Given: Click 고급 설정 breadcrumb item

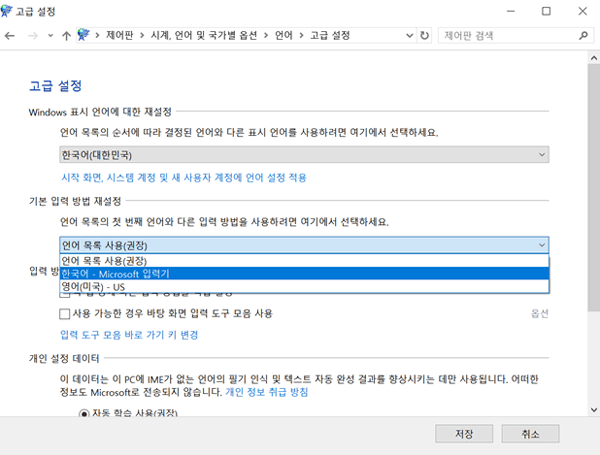Looking at the screenshot, I should 330,36.
